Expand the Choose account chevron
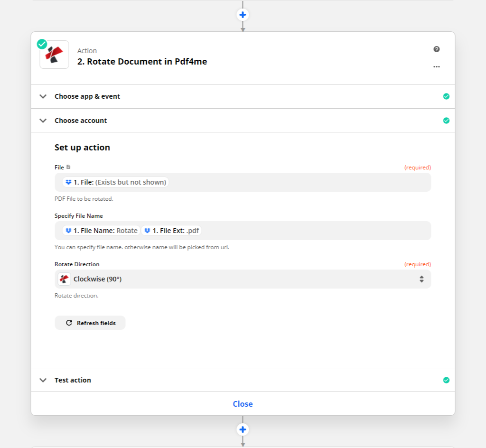This screenshot has width=486, height=448. 43,121
